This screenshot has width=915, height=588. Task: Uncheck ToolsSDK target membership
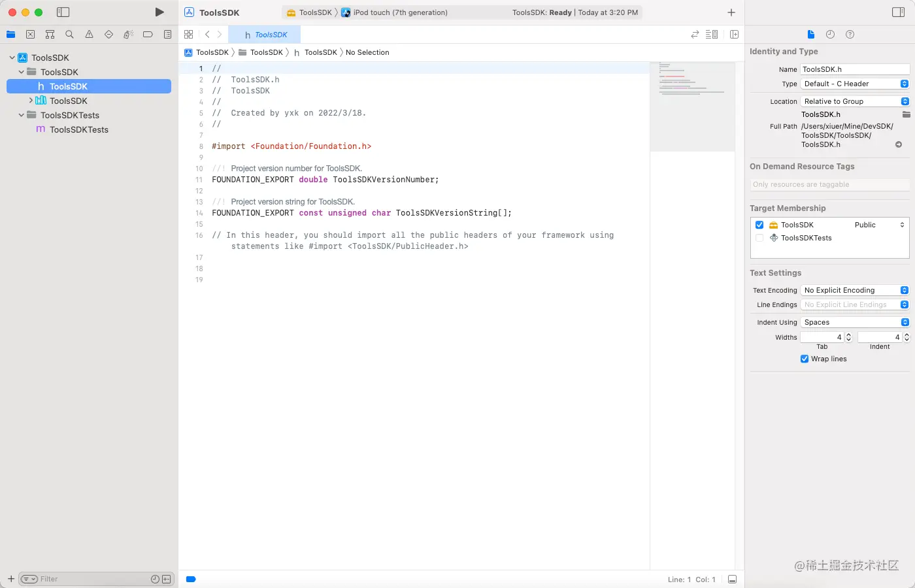(x=759, y=225)
